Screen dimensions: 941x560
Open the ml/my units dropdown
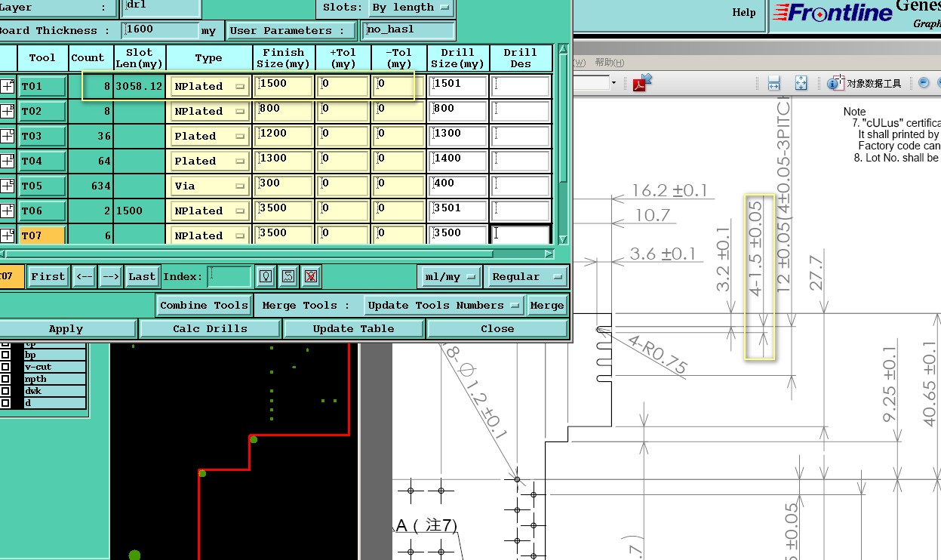[450, 276]
